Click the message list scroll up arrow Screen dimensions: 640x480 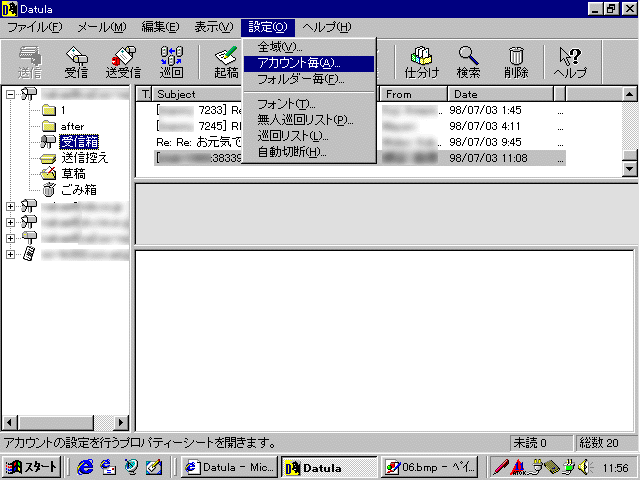[629, 94]
